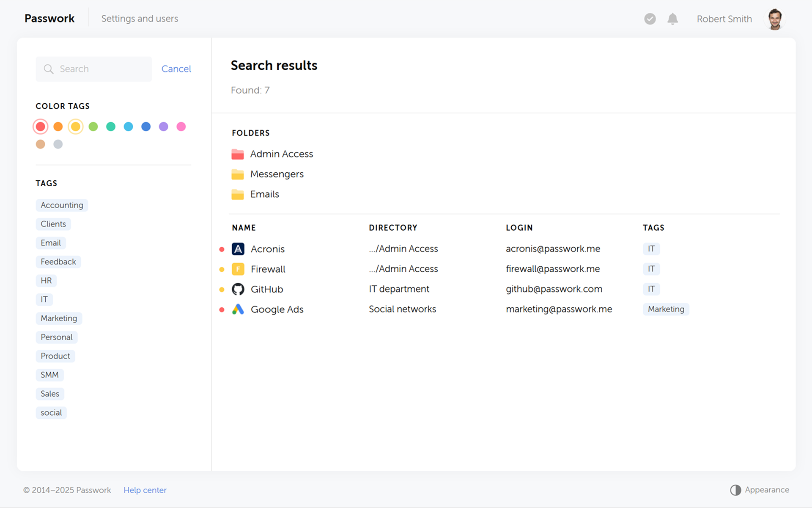Click the yellow Emails folder icon
Screen dimensions: 812x508
[x=238, y=194]
